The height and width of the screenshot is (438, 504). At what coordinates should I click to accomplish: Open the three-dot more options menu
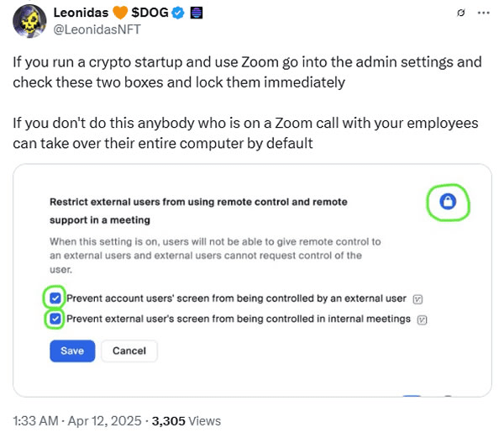click(483, 13)
